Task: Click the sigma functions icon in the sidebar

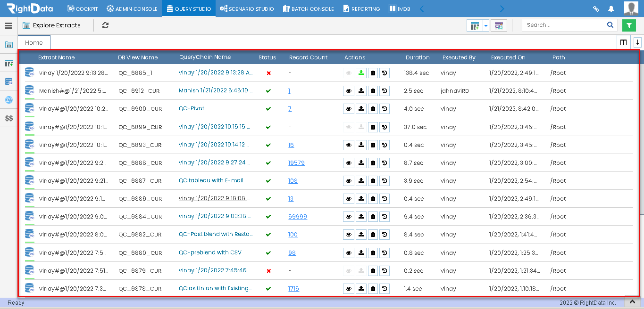Action: click(8, 100)
